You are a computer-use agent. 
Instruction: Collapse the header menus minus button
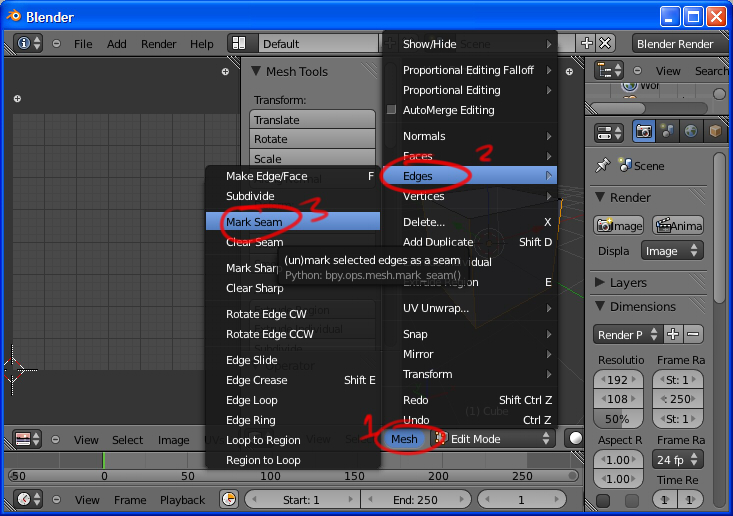pos(56,44)
